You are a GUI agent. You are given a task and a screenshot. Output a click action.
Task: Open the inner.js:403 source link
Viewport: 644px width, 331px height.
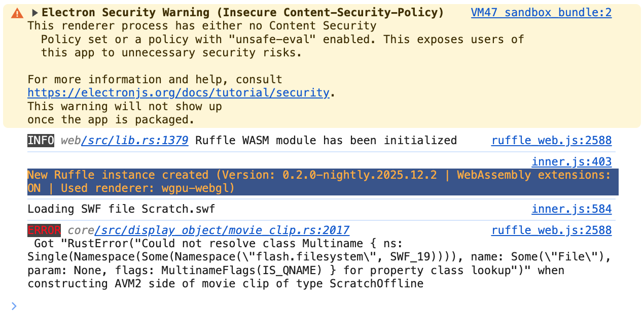[x=571, y=162]
